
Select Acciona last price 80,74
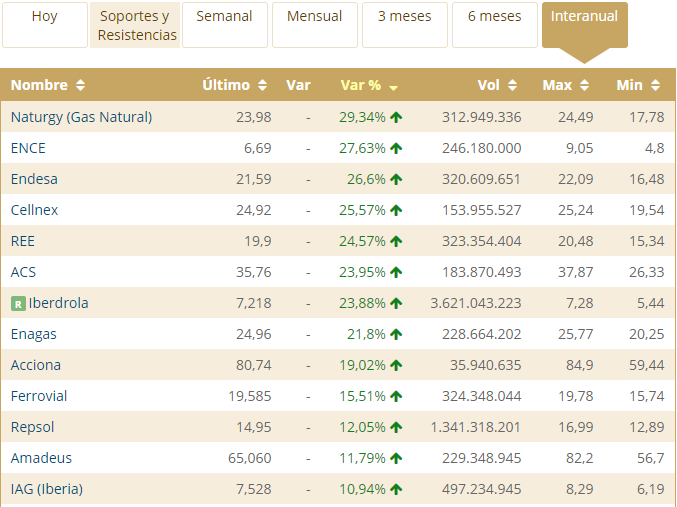coord(254,365)
